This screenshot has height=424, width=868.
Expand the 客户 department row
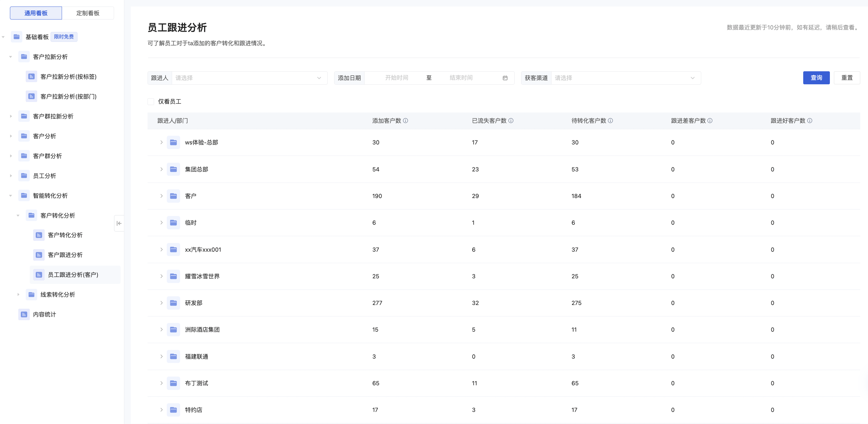tap(162, 196)
